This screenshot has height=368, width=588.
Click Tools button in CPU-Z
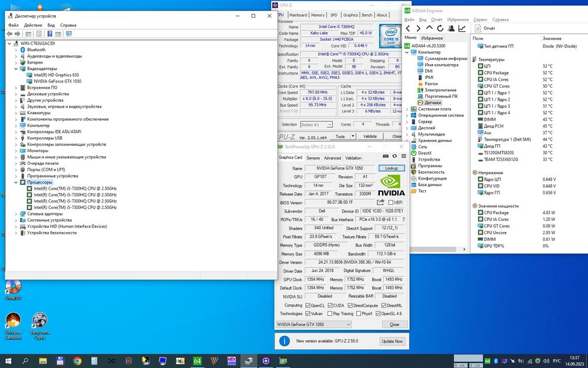340,137
